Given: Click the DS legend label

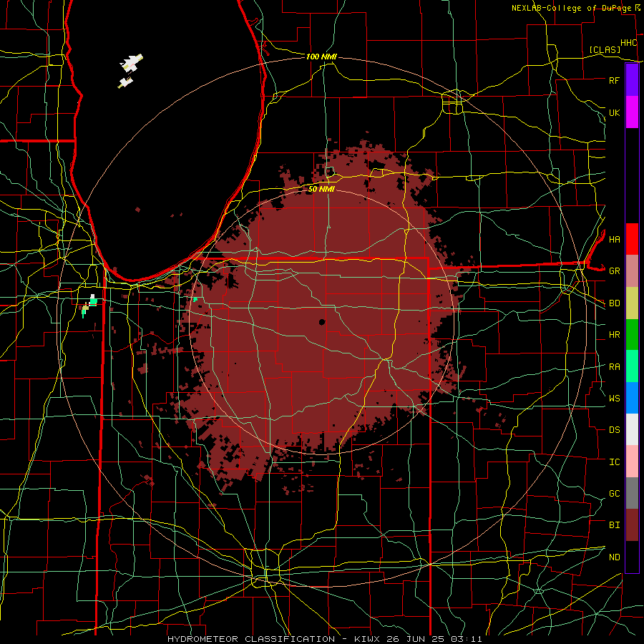Looking at the screenshot, I should point(614,430).
